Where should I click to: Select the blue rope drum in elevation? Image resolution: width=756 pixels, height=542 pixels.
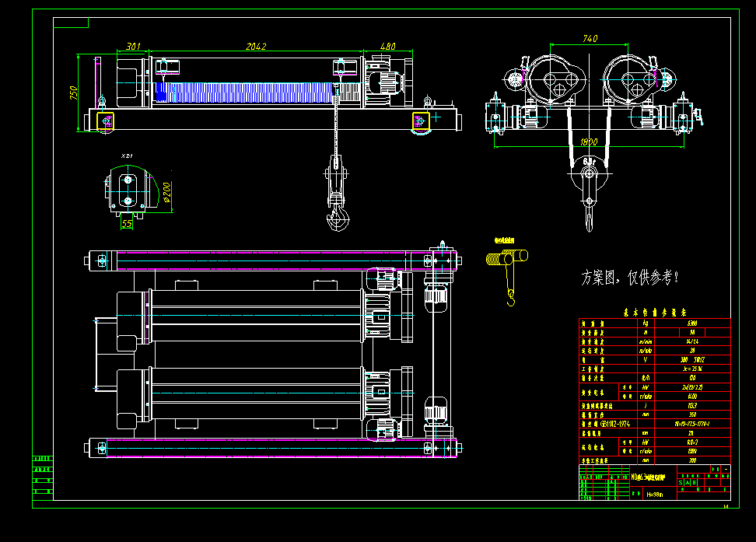pos(244,92)
